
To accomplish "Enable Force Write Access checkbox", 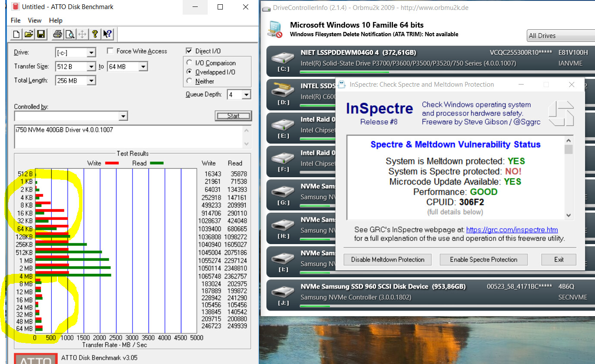I will click(110, 51).
